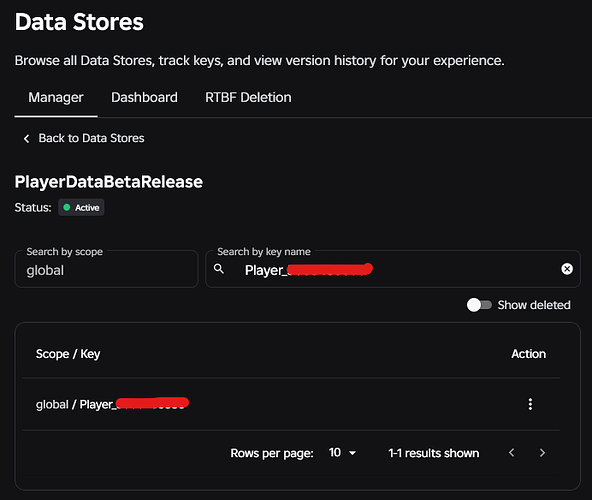Click the magnifier search icon

219,269
